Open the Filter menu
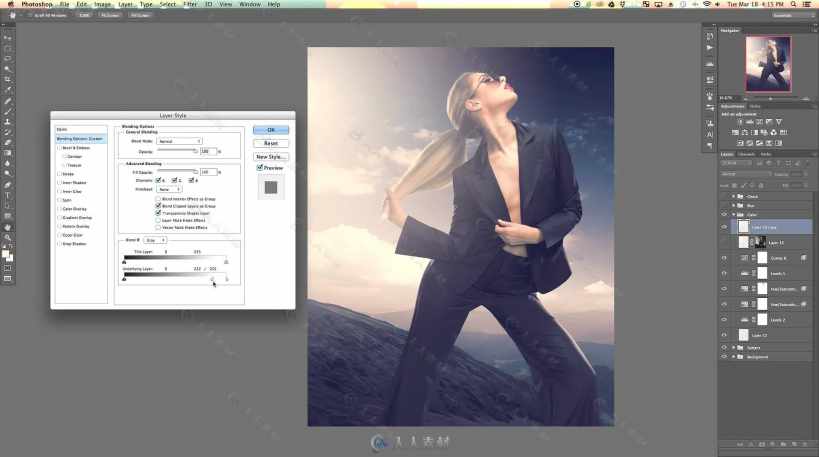 point(190,4)
